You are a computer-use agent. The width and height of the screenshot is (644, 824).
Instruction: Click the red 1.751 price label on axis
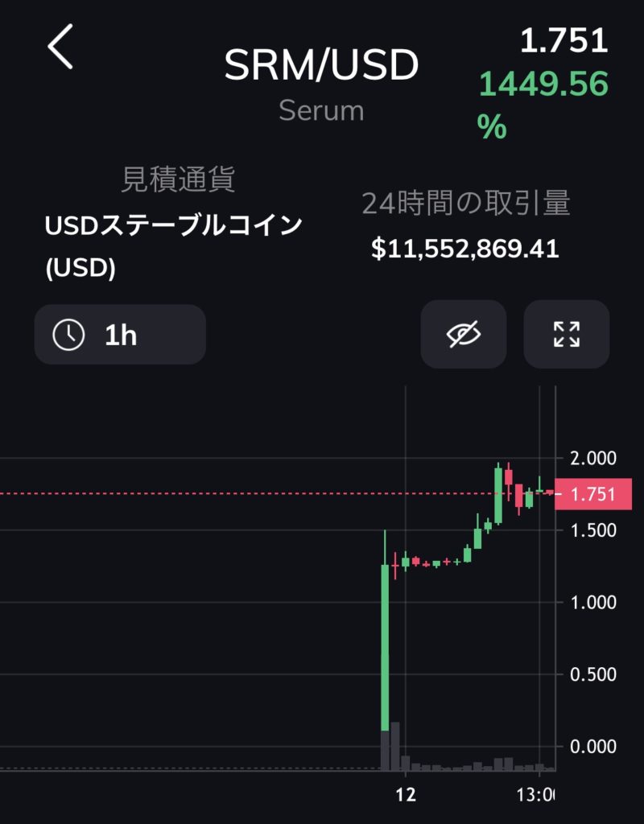[593, 494]
